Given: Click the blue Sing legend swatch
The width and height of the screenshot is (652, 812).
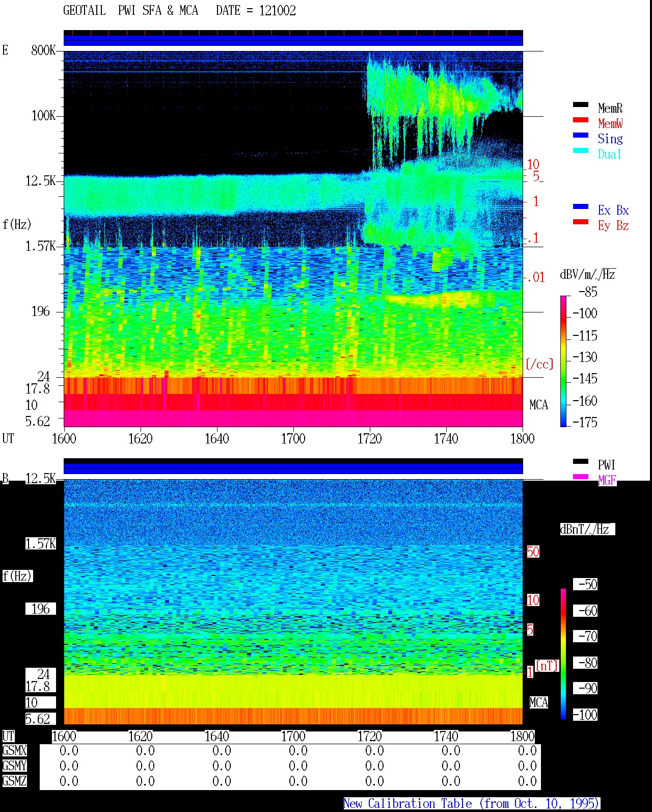Looking at the screenshot, I should [581, 136].
